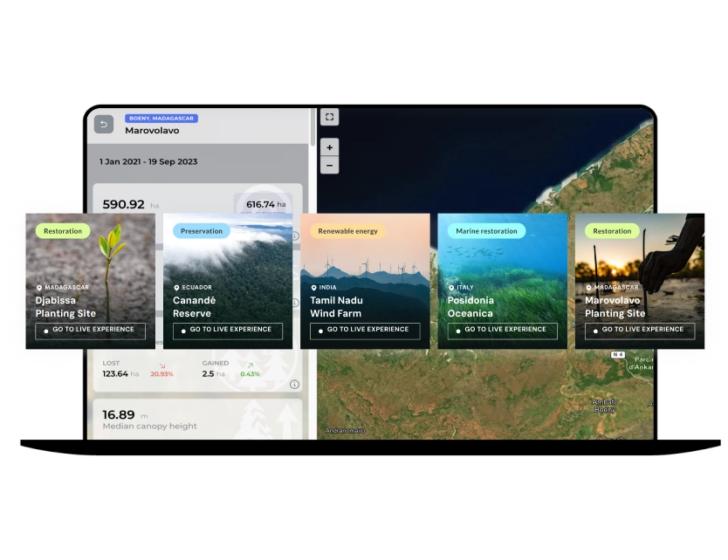Toggle fullscreen map view icon
The image size is (728, 560).
330,117
